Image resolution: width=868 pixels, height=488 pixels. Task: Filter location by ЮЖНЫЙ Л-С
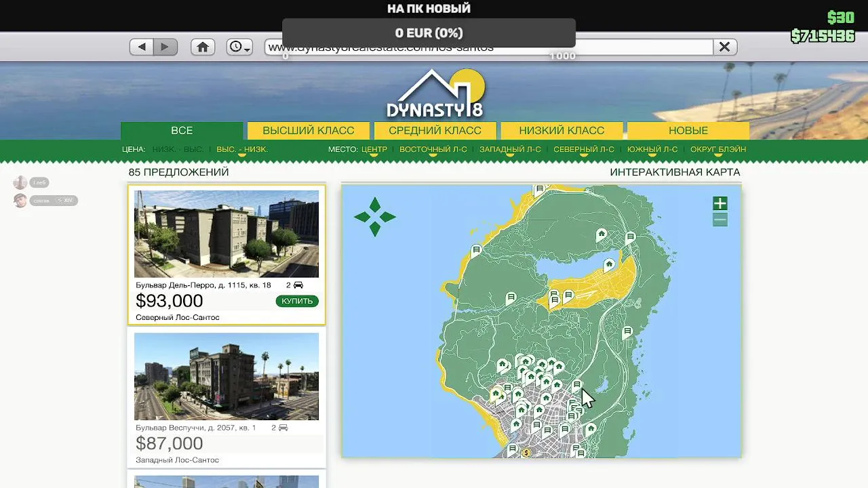click(652, 149)
